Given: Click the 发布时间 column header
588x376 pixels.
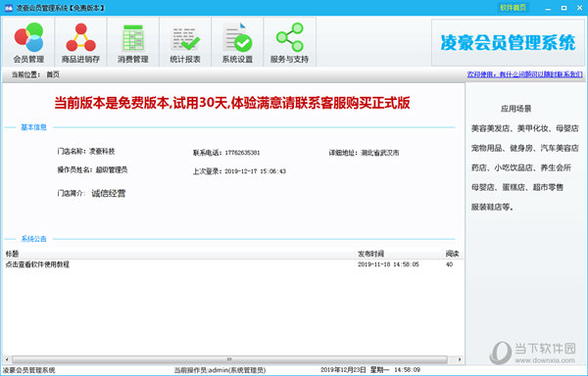Looking at the screenshot, I should point(370,254).
